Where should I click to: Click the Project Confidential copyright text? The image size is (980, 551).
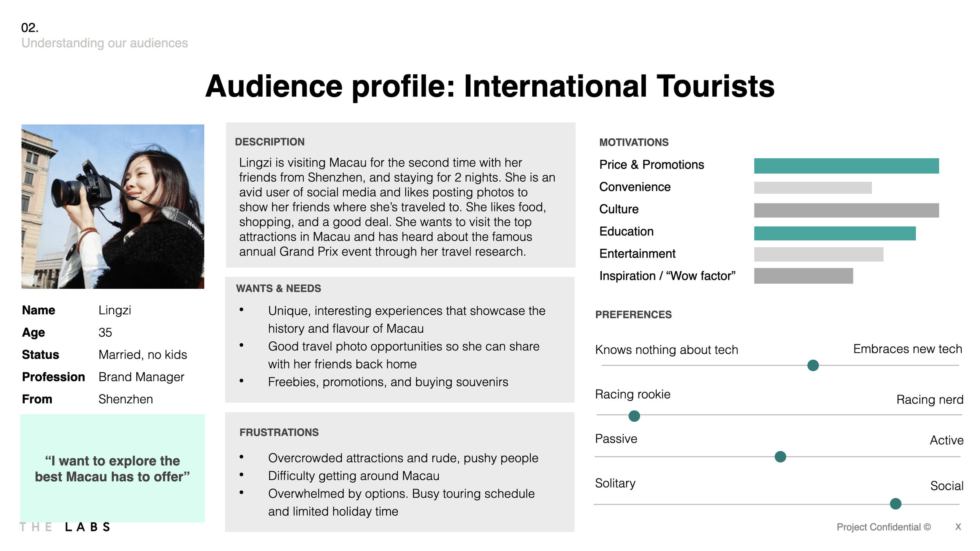coord(883,527)
